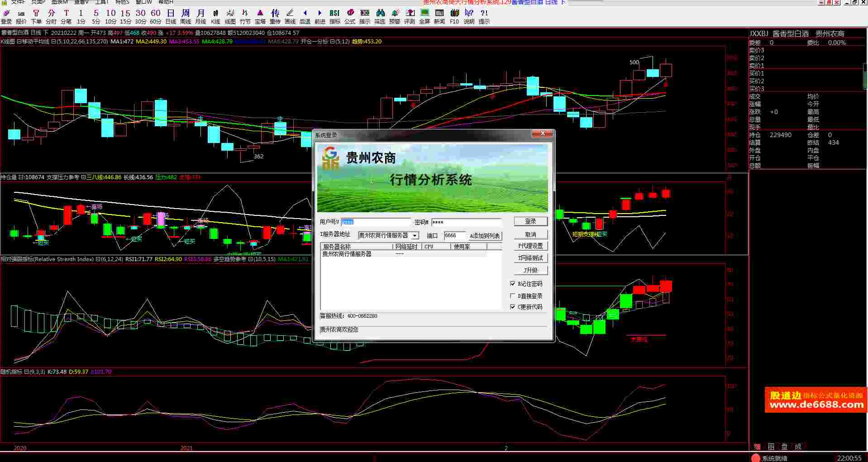
Task: Click the 网络测试 network test button
Action: (x=530, y=258)
